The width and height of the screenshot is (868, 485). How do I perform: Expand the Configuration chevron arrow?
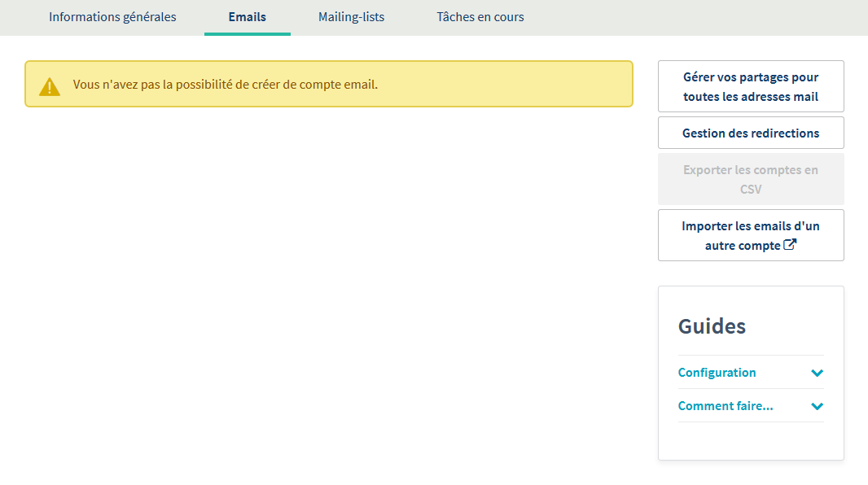point(817,373)
